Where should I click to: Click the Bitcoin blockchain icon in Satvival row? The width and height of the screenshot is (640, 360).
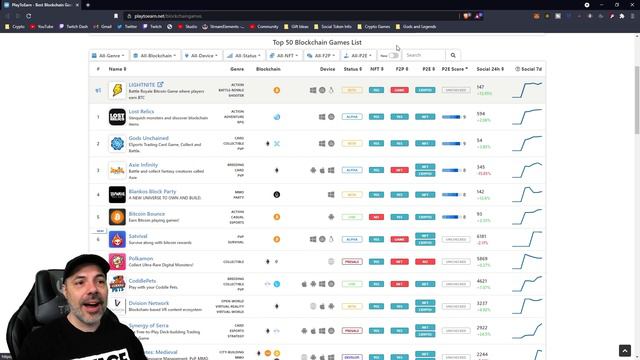[277, 239]
